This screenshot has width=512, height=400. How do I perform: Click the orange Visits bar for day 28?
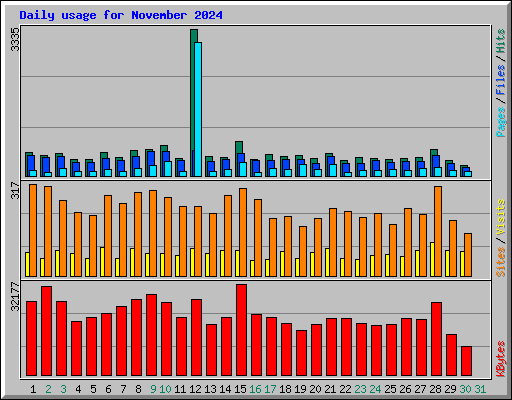click(438, 231)
